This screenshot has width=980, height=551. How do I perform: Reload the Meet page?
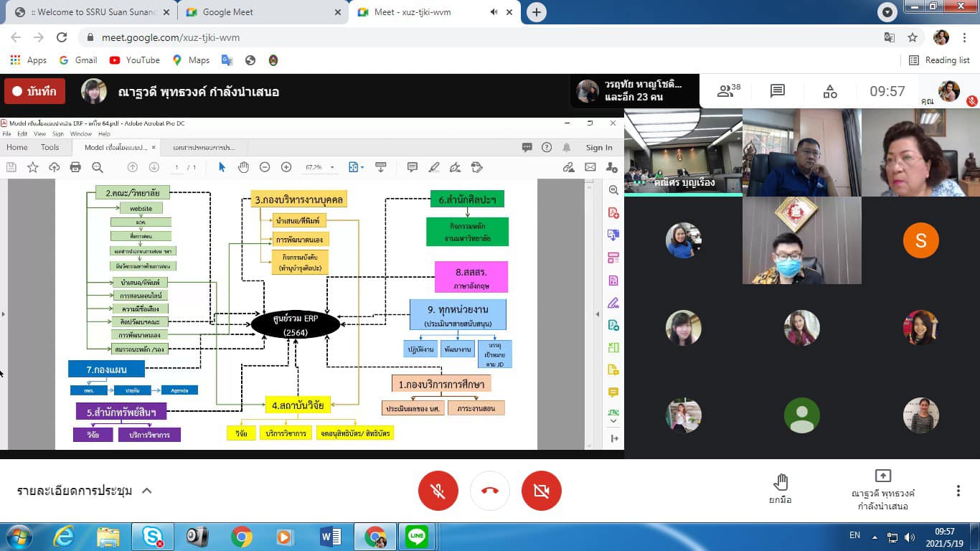(62, 37)
